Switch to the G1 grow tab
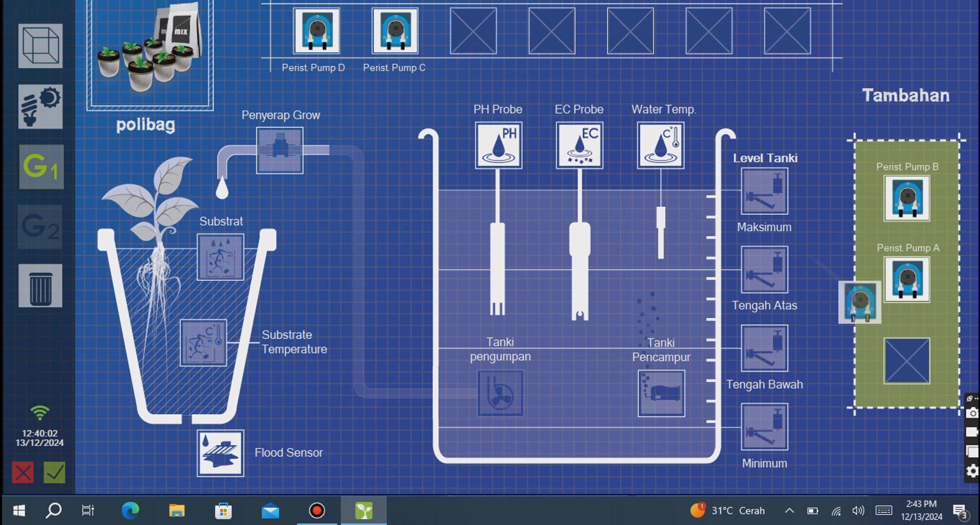980x525 pixels. (x=41, y=167)
